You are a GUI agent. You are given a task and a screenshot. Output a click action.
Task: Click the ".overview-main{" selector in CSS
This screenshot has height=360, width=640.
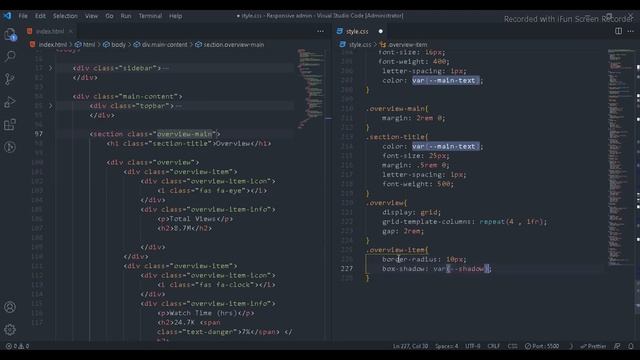[397, 109]
